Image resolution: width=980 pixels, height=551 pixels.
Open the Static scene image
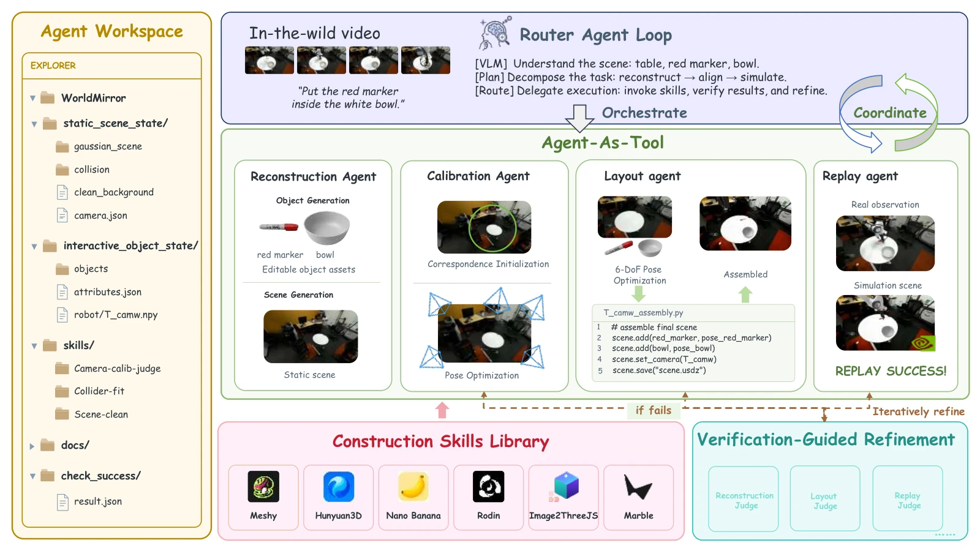(x=311, y=336)
